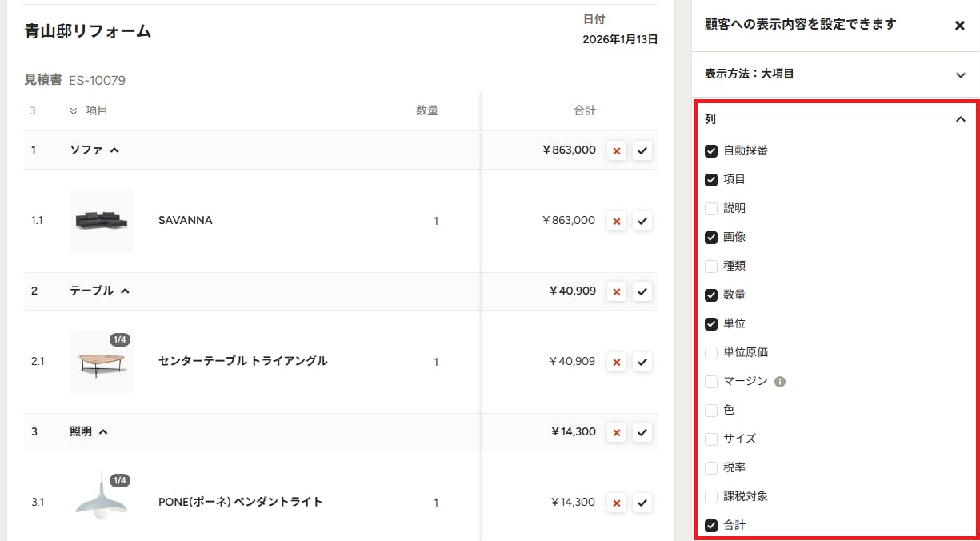Expand the 表示方法：大項目 dropdown
The image size is (980, 541).
(835, 74)
